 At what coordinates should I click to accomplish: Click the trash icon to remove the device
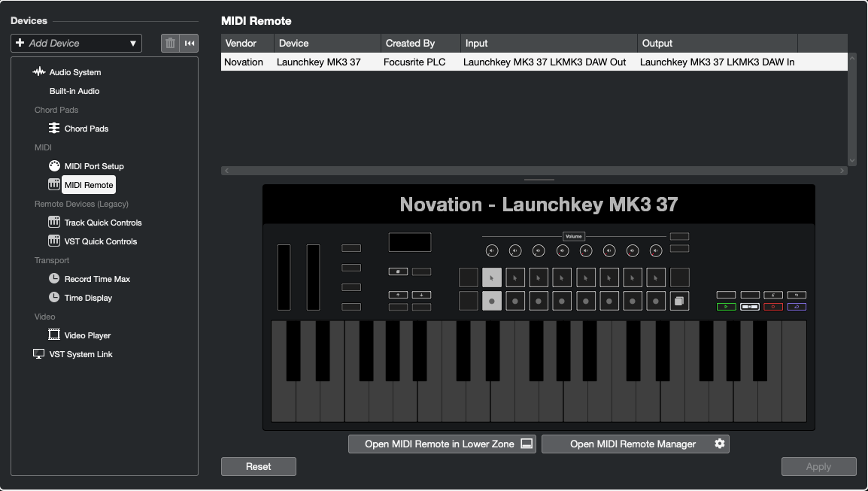(171, 43)
